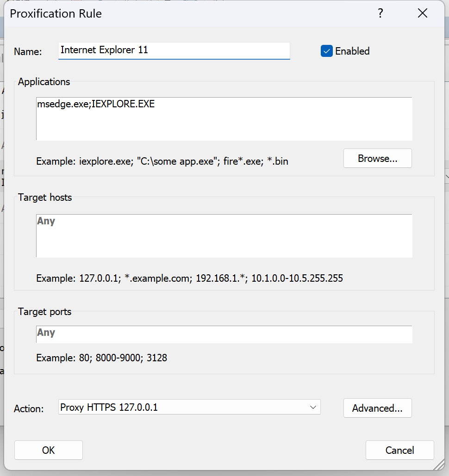Click the 'Applications' group label

(x=44, y=82)
